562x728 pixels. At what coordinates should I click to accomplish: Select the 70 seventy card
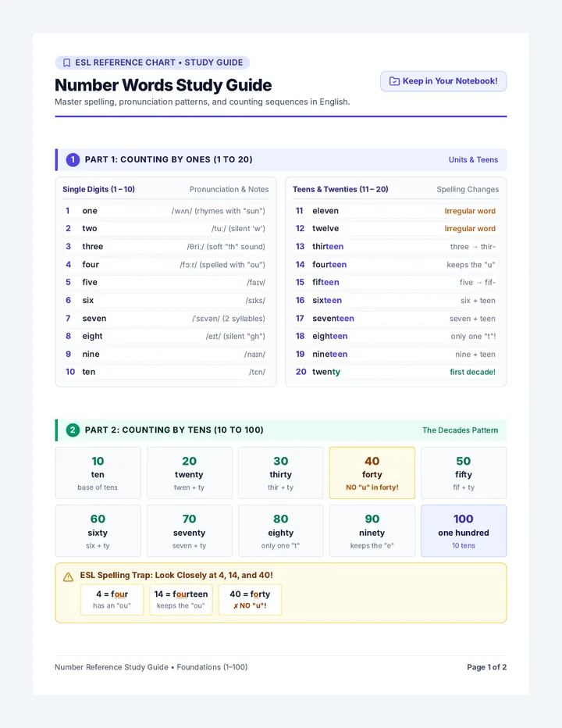point(190,530)
